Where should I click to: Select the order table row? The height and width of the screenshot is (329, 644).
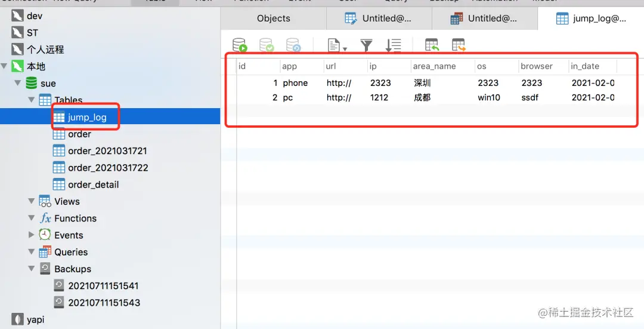pos(110,134)
